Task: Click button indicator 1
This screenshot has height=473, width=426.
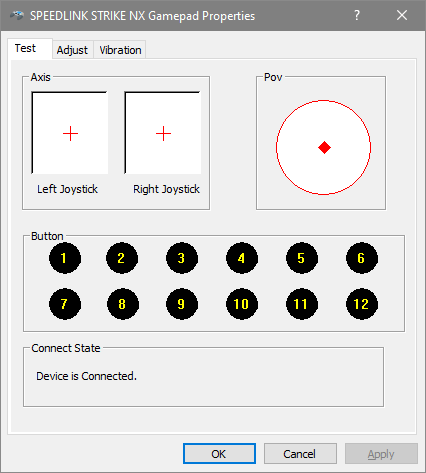Action: point(65,258)
